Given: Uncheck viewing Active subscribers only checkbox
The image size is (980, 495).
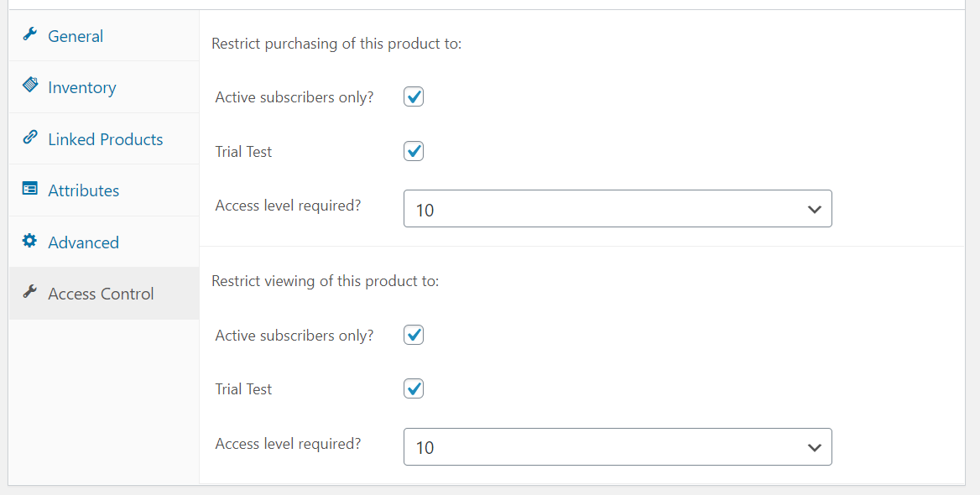Looking at the screenshot, I should coord(414,336).
